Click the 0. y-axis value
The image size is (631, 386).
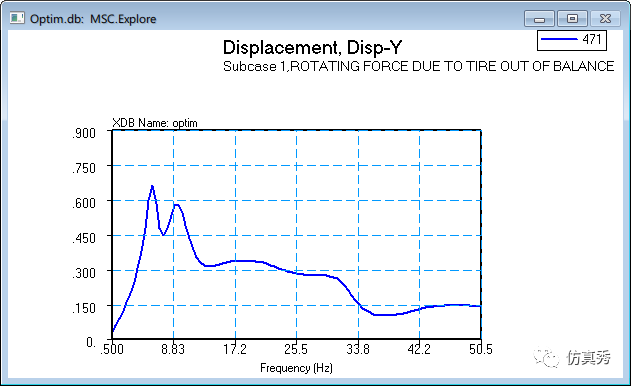tap(91, 342)
